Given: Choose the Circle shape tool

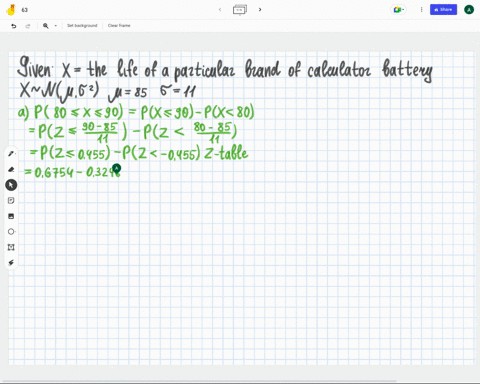Looking at the screenshot, I should pos(11,232).
